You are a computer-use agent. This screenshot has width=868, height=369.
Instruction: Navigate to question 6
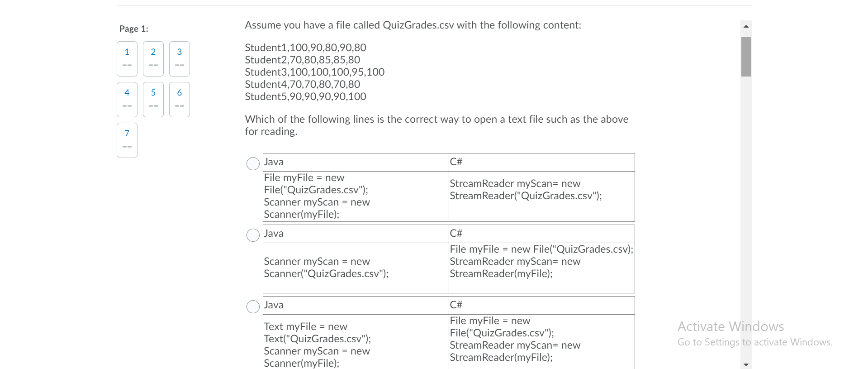click(x=179, y=99)
